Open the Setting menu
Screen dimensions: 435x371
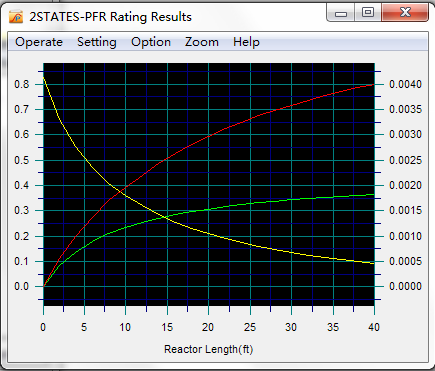tap(97, 42)
